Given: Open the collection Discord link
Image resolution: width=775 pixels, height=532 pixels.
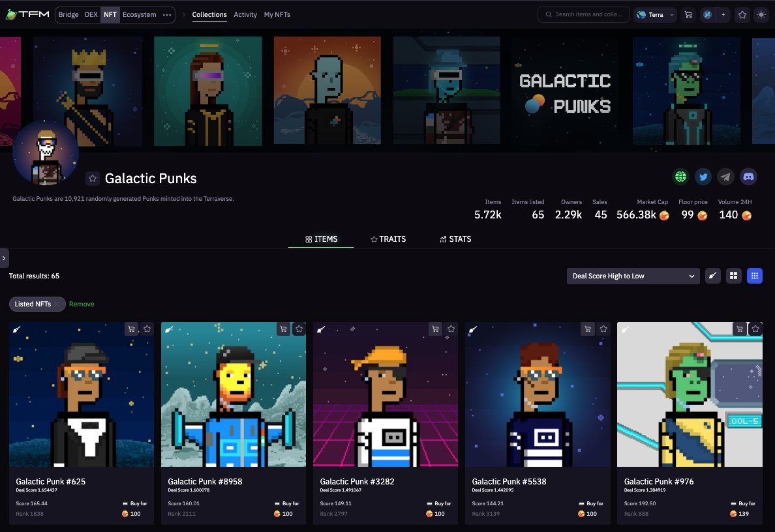Looking at the screenshot, I should [x=748, y=176].
